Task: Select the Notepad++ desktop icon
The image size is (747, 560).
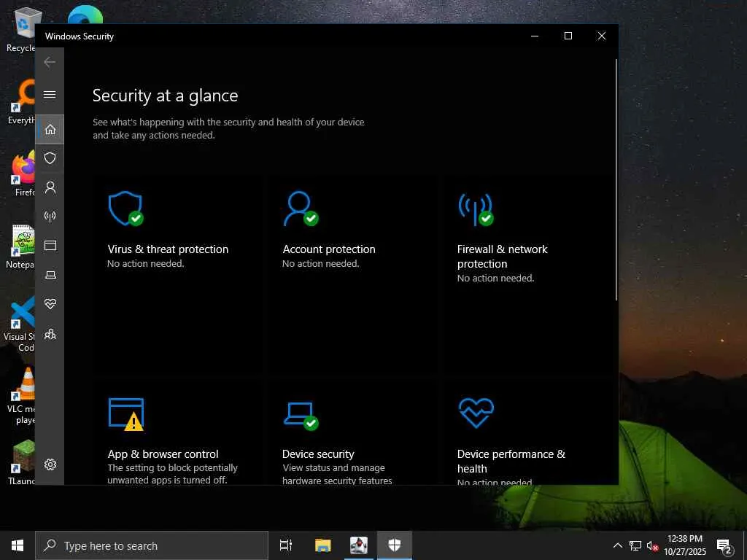Action: (x=21, y=247)
